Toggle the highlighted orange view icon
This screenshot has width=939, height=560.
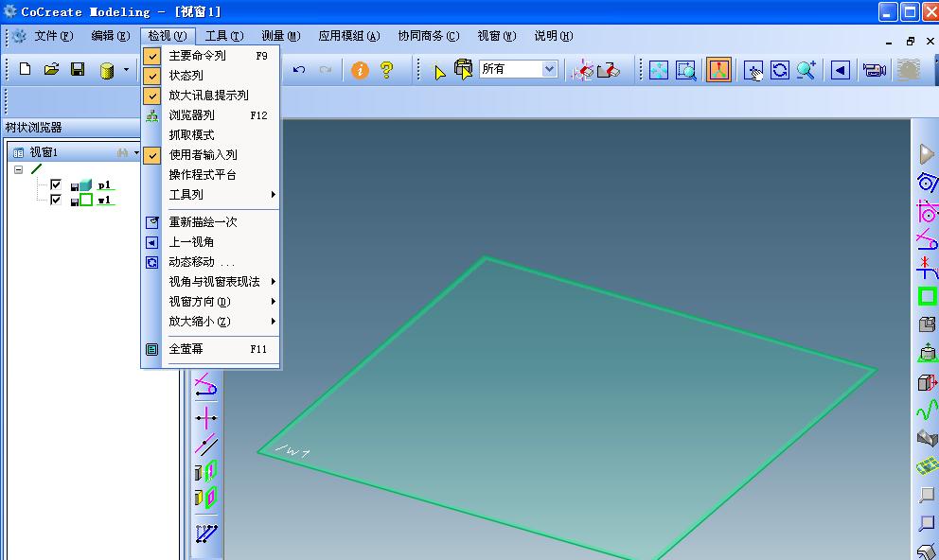tap(718, 69)
